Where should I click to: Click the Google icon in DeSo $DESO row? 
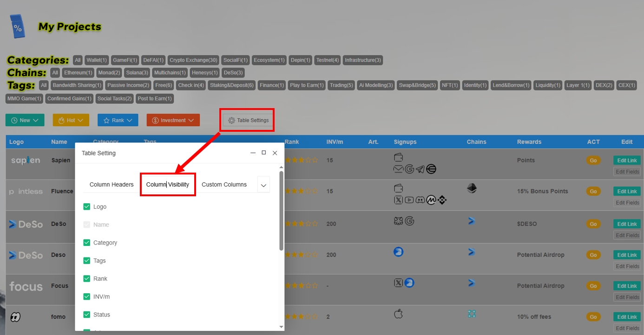pyautogui.click(x=409, y=221)
